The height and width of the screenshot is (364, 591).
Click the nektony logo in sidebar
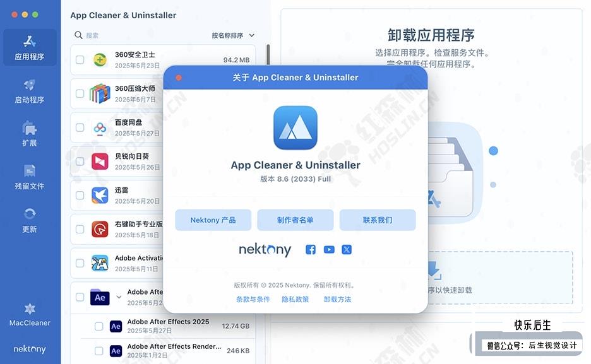pyautogui.click(x=30, y=349)
